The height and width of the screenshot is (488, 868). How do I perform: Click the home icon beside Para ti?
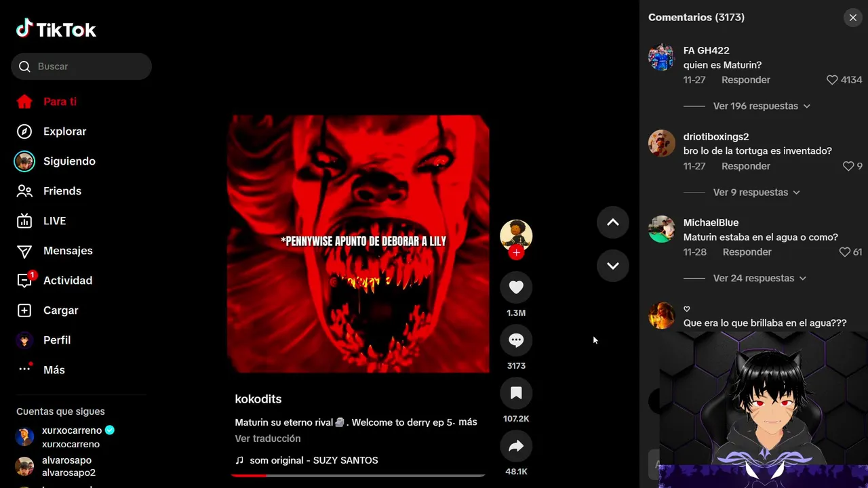coord(24,102)
